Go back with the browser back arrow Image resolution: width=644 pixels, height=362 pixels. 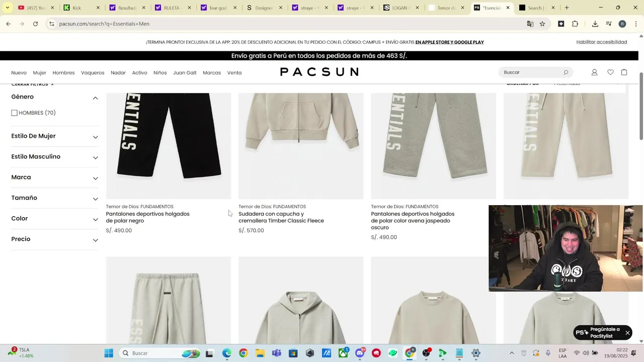(9, 24)
